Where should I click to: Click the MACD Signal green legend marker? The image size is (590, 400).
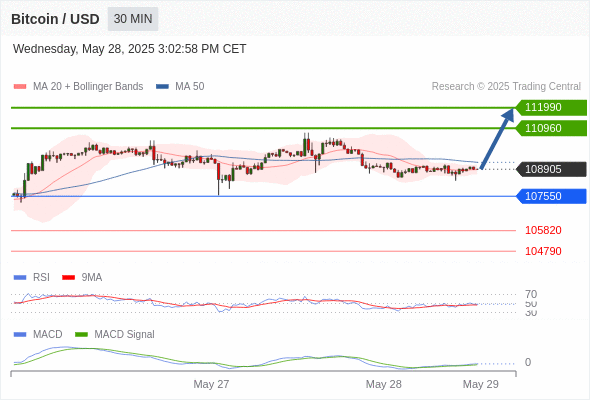point(81,335)
